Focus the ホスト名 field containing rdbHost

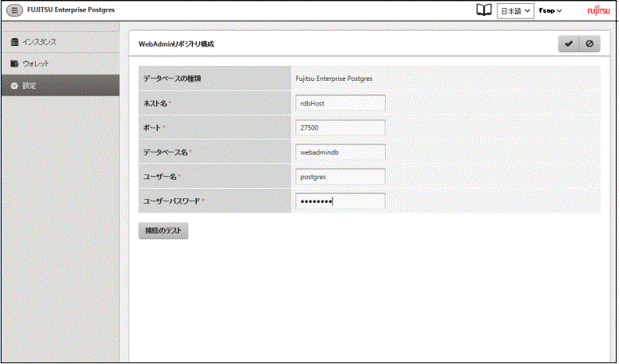pyautogui.click(x=340, y=103)
